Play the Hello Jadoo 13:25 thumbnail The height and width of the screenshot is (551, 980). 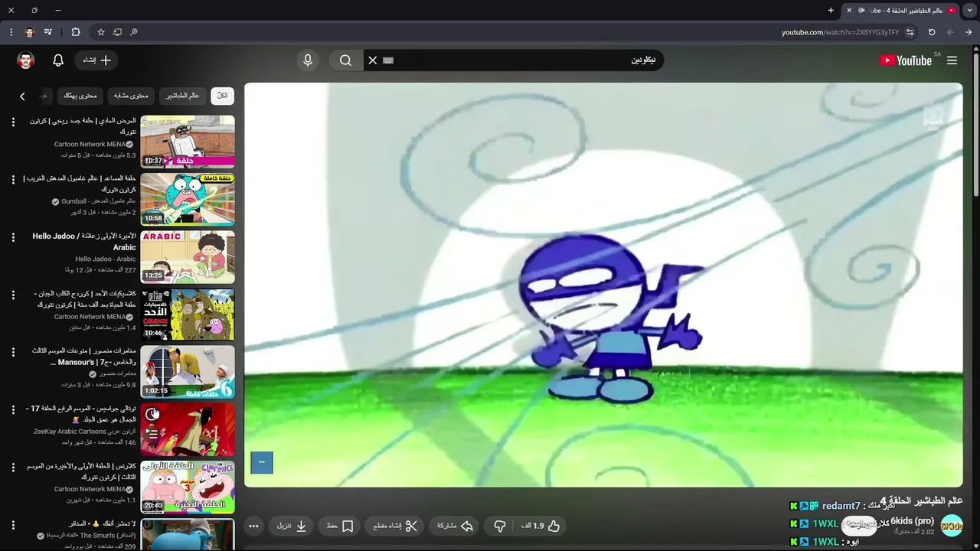tap(188, 257)
